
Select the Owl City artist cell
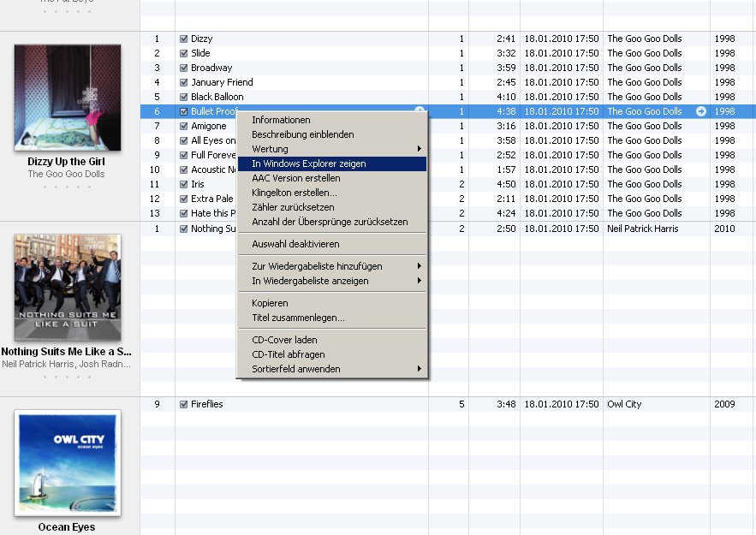tap(624, 404)
